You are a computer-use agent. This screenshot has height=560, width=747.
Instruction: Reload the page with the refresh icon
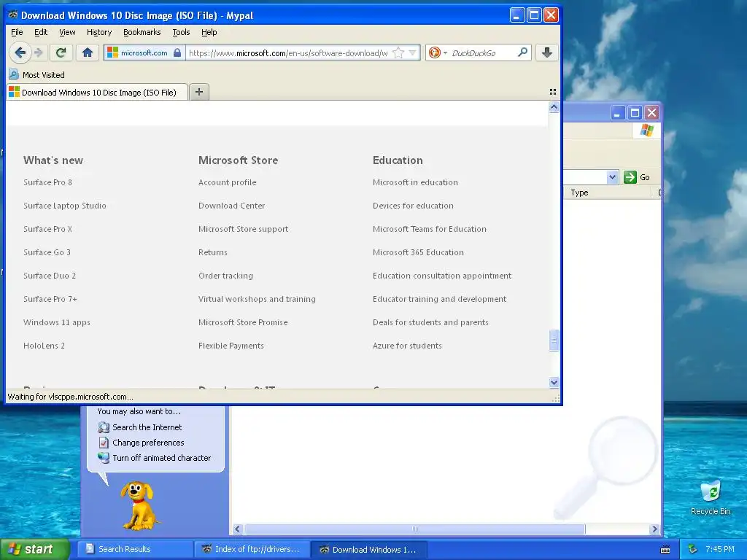coord(61,52)
